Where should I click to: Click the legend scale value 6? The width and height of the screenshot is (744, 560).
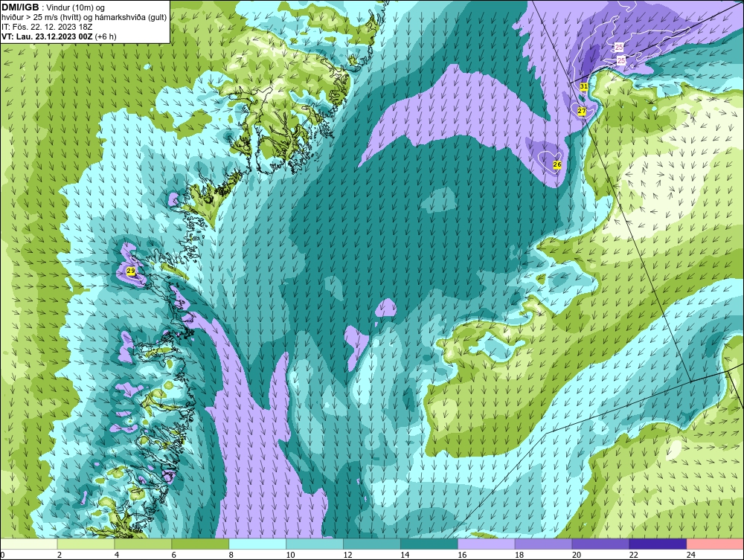point(173,555)
